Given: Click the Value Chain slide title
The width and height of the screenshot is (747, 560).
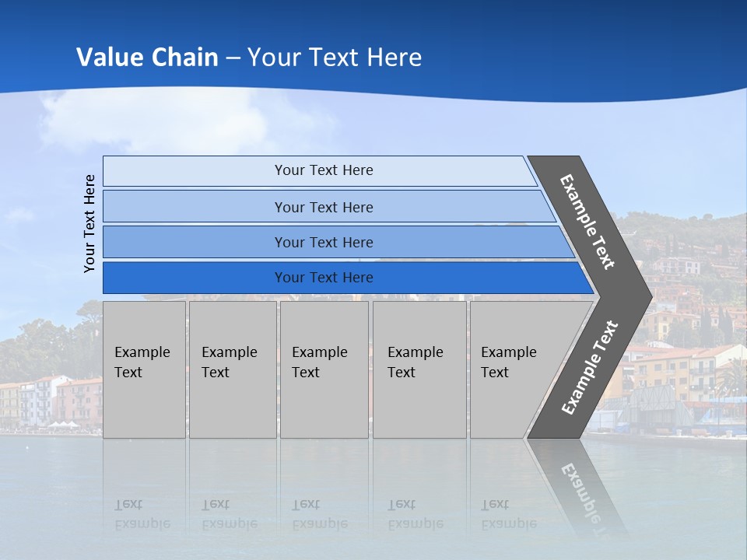Looking at the screenshot, I should tap(249, 57).
